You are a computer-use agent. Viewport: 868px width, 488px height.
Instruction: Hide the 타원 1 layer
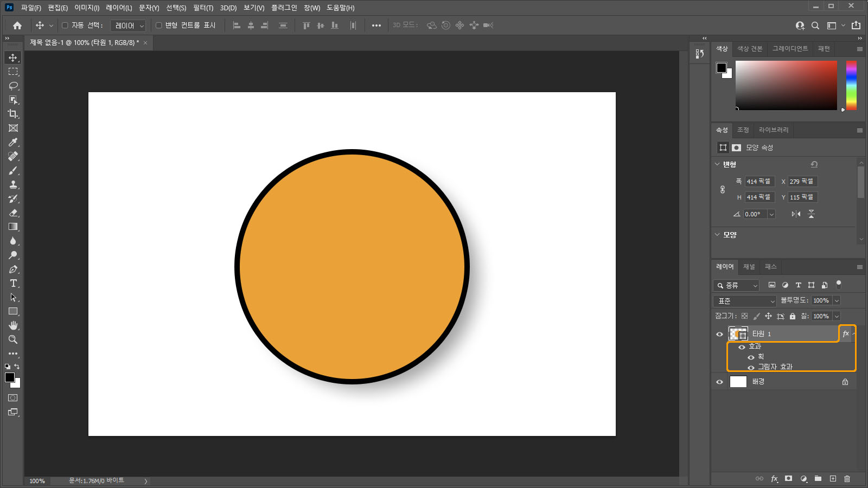(x=719, y=334)
